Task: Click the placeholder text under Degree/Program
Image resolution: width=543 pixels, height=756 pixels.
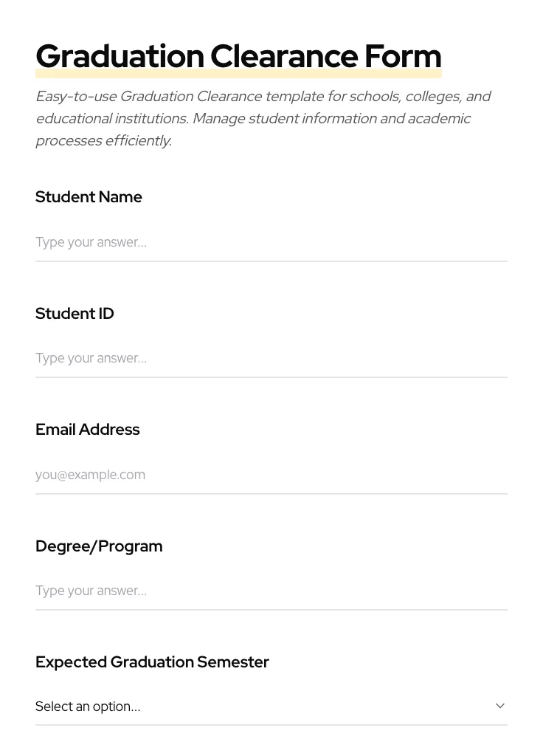Action: coord(91,591)
